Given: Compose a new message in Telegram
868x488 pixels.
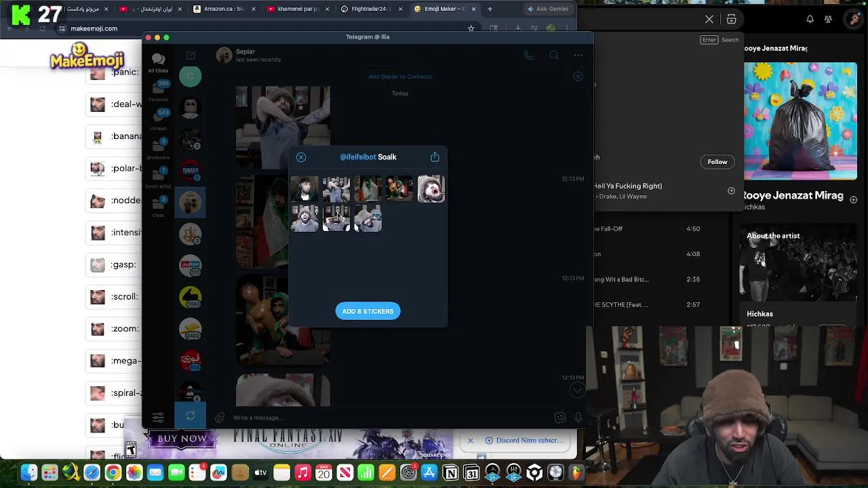Looking at the screenshot, I should 191,56.
